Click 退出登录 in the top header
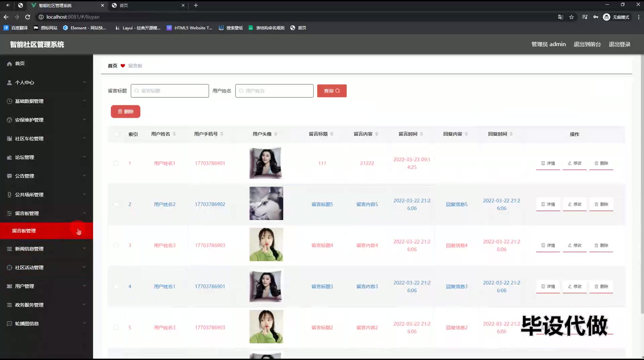This screenshot has width=644, height=360. [619, 44]
